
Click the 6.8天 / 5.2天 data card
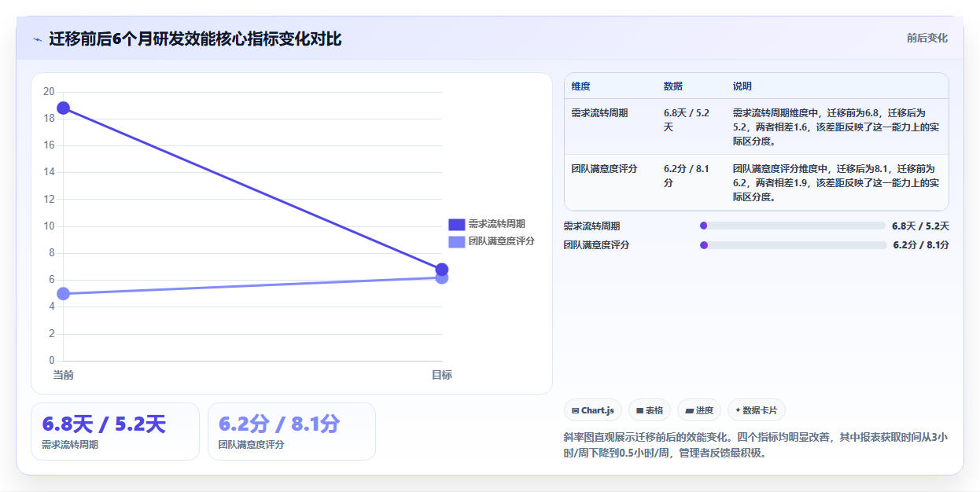115,431
